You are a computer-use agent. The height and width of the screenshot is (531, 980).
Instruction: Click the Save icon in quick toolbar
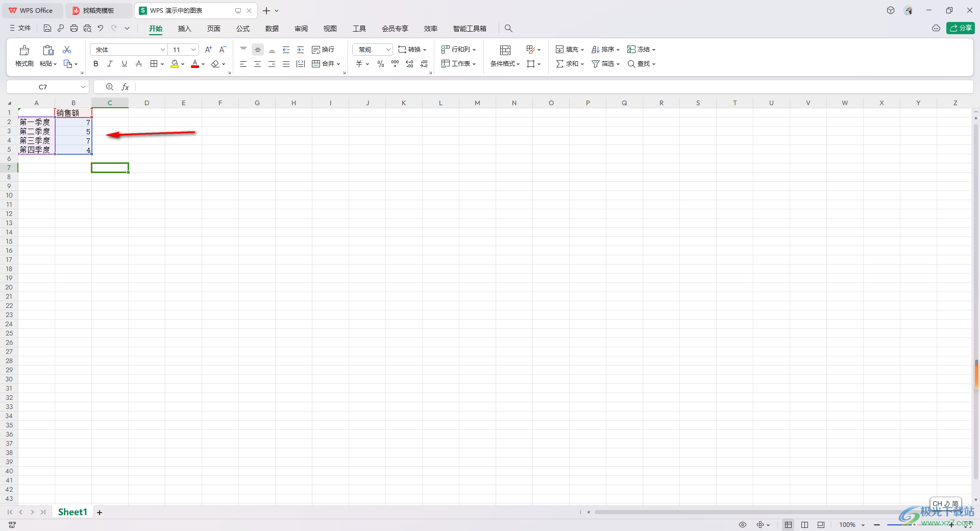pos(47,28)
